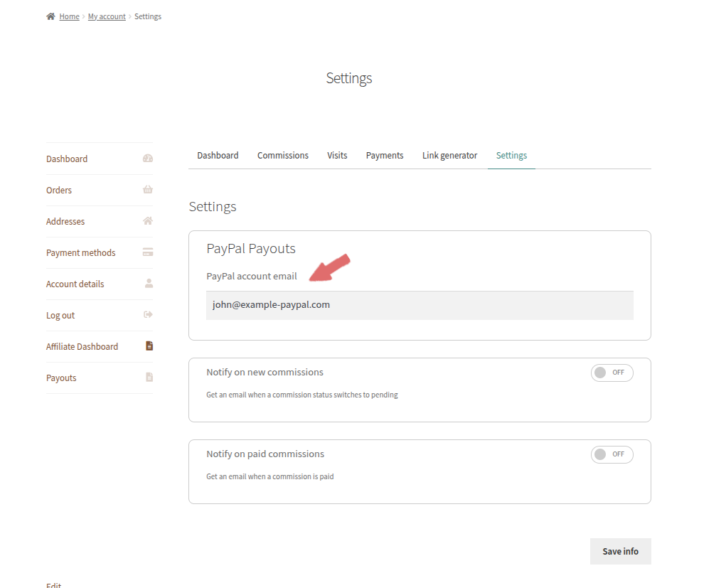
Task: Click the pending status description text
Action: [302, 395]
